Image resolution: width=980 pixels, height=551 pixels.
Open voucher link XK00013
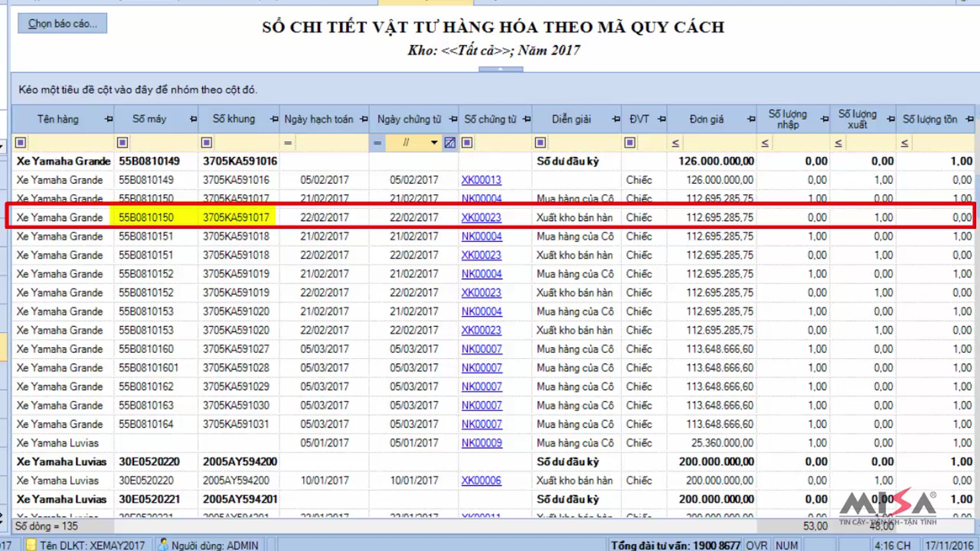point(481,180)
